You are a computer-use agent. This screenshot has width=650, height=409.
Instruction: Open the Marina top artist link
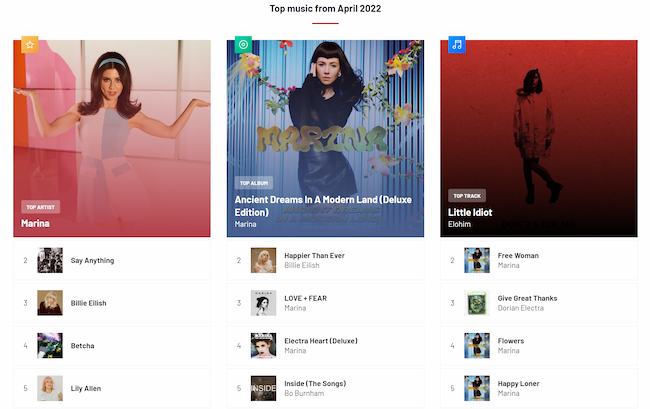(x=35, y=223)
